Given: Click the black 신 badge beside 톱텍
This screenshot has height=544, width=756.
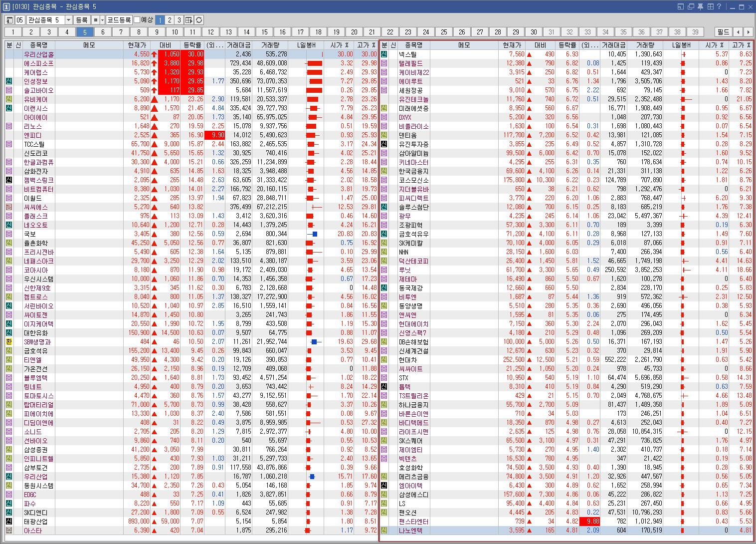Looking at the screenshot, I should click(384, 387).
